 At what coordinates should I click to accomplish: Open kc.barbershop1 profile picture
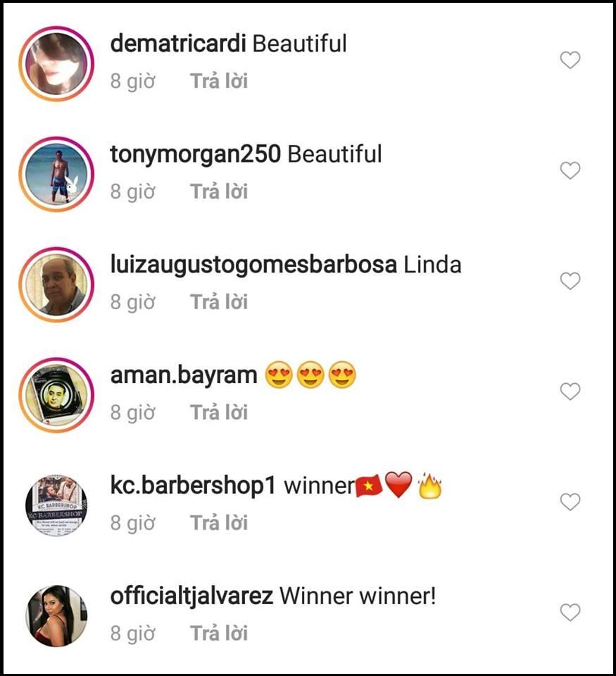pyautogui.click(x=56, y=506)
